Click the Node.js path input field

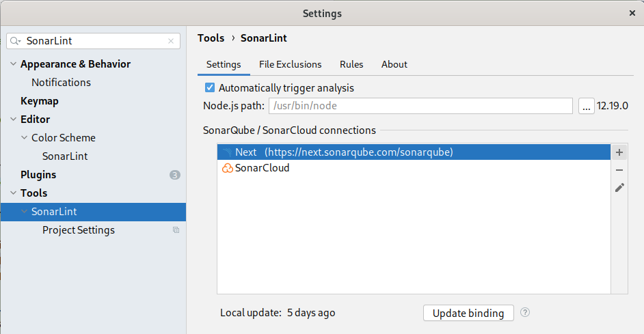point(420,106)
